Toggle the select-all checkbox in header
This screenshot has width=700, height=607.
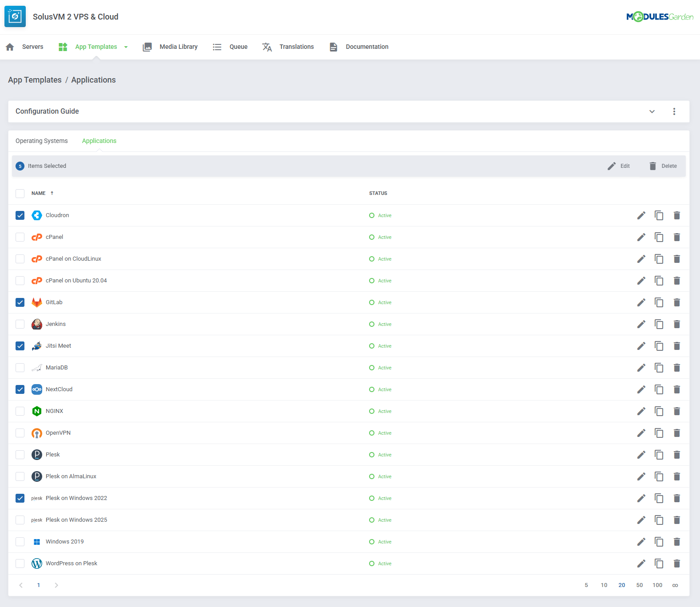(x=20, y=194)
